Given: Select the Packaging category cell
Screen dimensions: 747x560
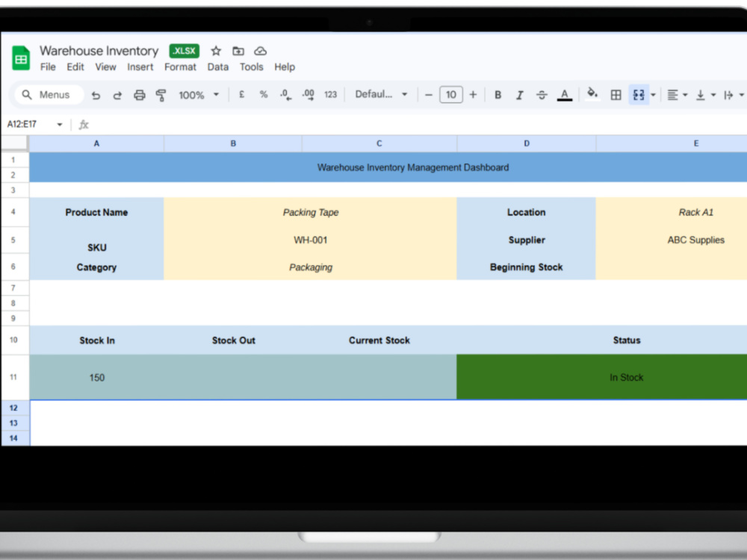Looking at the screenshot, I should [310, 267].
